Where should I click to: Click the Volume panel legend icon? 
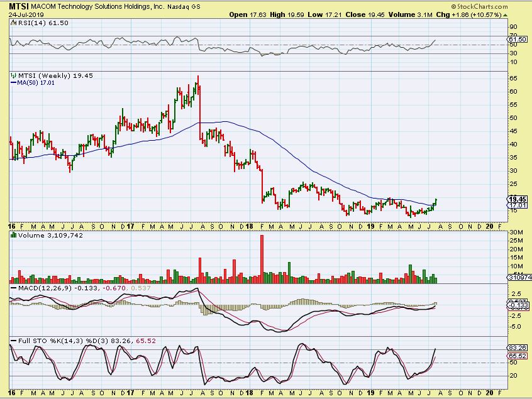click(x=14, y=235)
